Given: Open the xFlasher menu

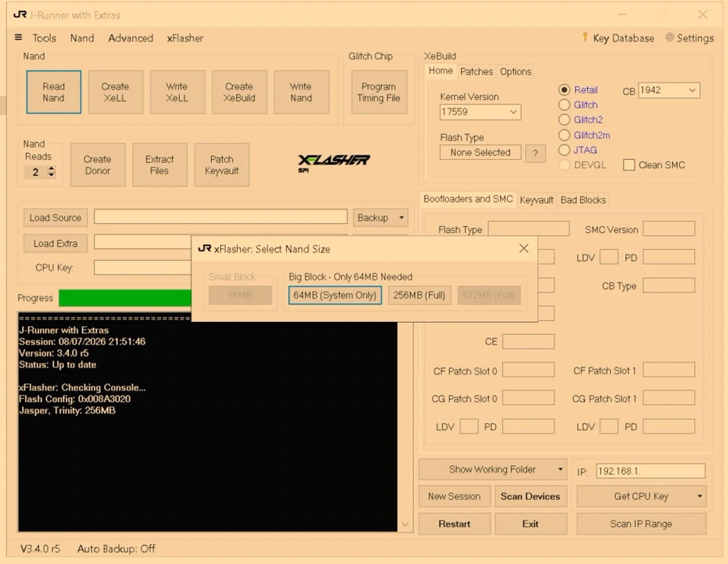Looking at the screenshot, I should click(185, 38).
